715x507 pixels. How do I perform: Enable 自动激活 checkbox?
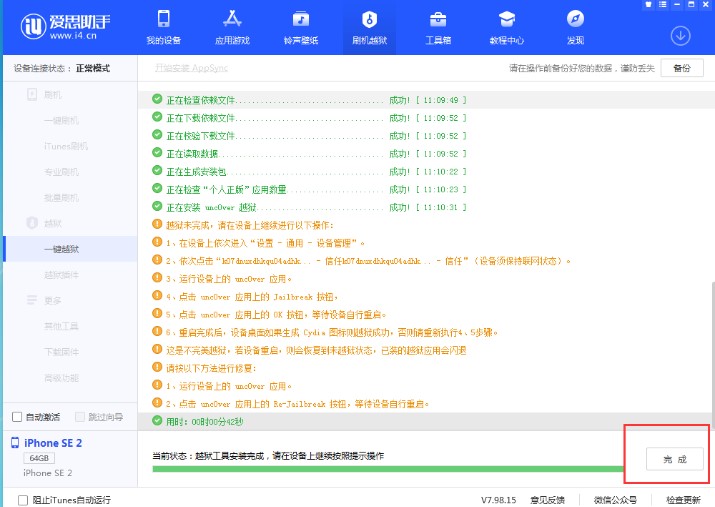pos(16,417)
